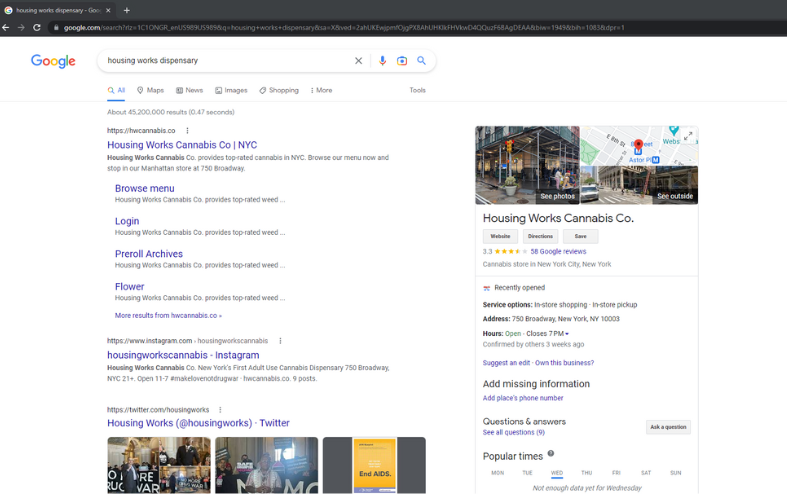Click the Directions button
This screenshot has width=787, height=494.
(540, 236)
